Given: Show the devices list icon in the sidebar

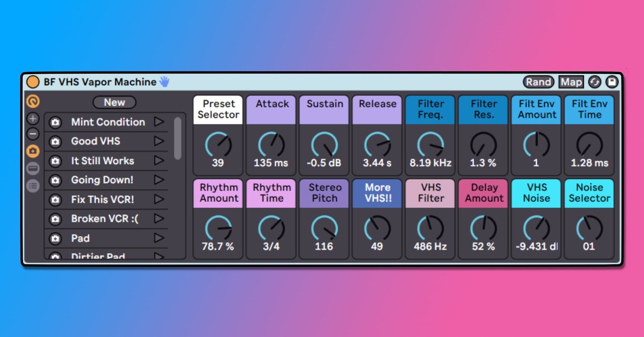Looking at the screenshot, I should click(x=33, y=186).
